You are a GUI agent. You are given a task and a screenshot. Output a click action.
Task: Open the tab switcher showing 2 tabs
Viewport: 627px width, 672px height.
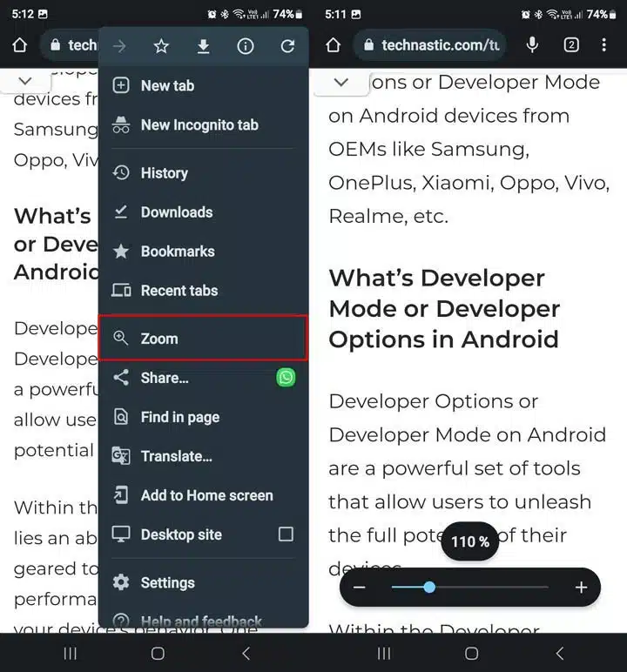click(571, 44)
